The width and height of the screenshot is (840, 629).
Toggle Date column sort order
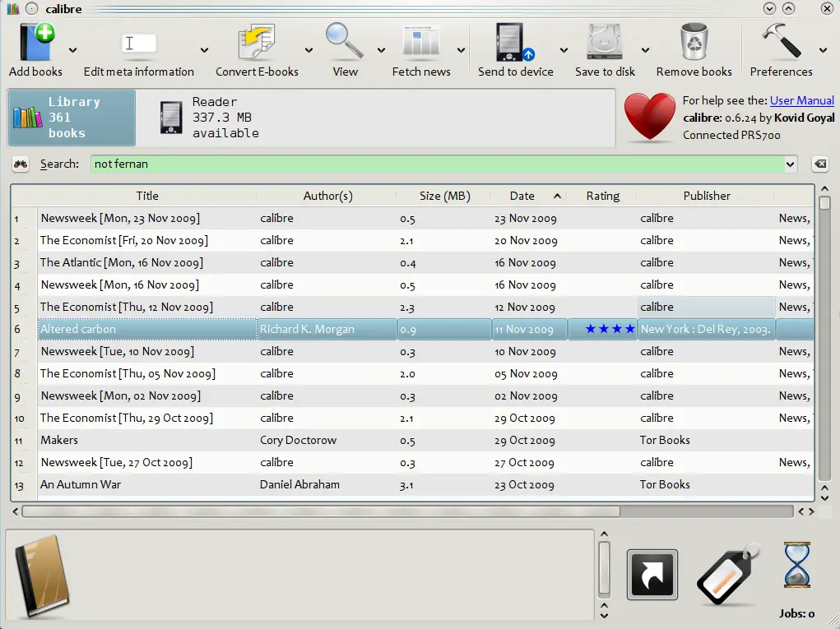[x=522, y=196]
